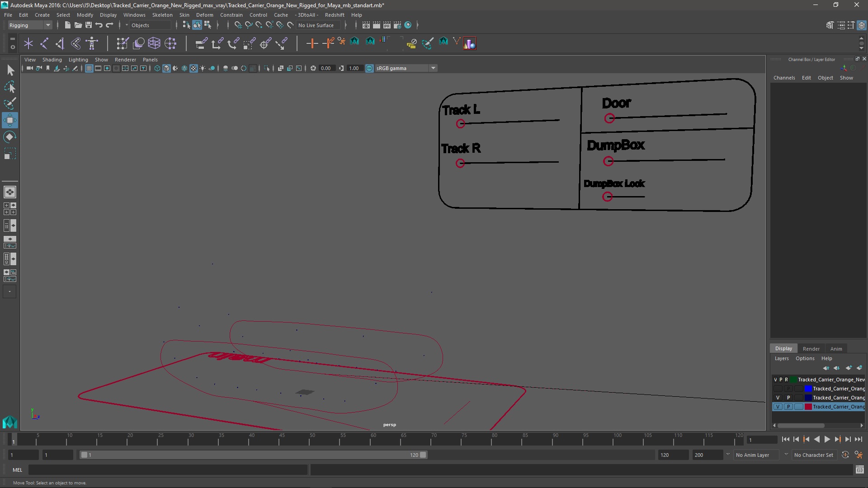Screen dimensions: 868x488
Task: Start IPR render
Action: click(x=387, y=25)
